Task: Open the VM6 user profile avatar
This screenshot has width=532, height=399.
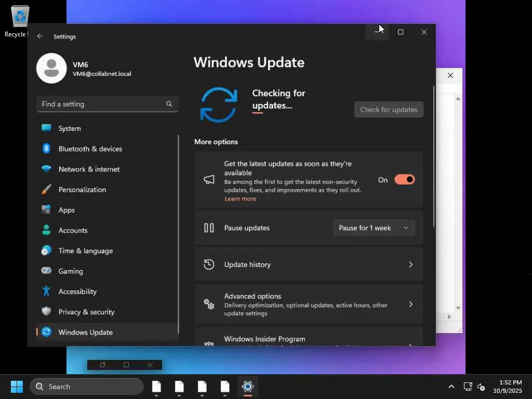Action: coord(51,68)
